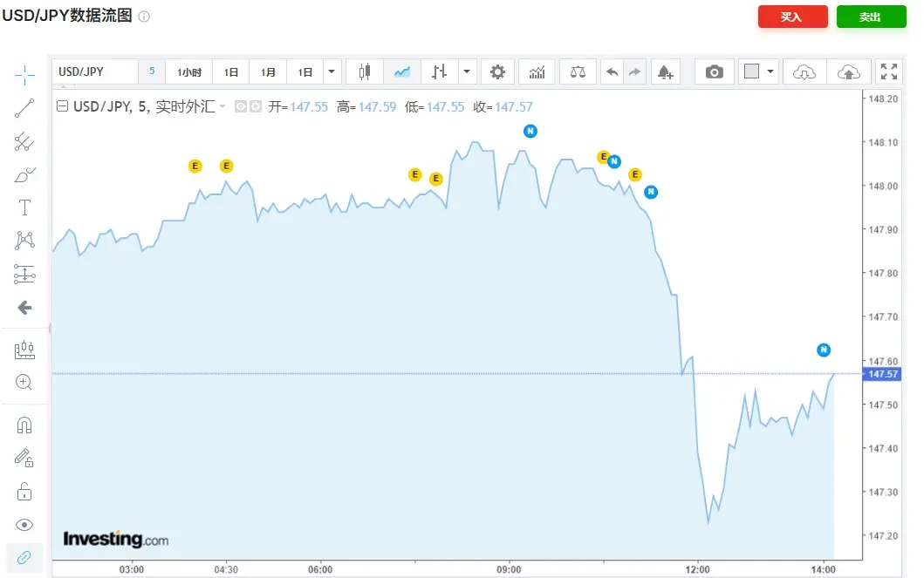This screenshot has height=578, width=924.
Task: Open the chart type dropdown arrow
Action: click(468, 71)
